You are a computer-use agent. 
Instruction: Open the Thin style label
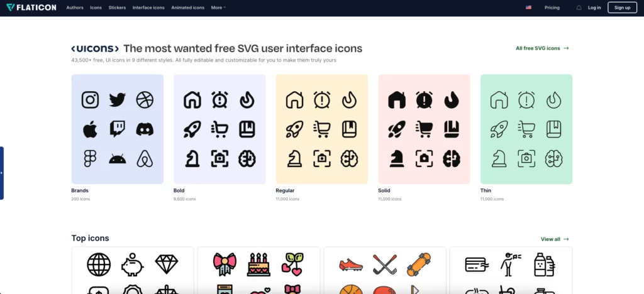pos(486,191)
